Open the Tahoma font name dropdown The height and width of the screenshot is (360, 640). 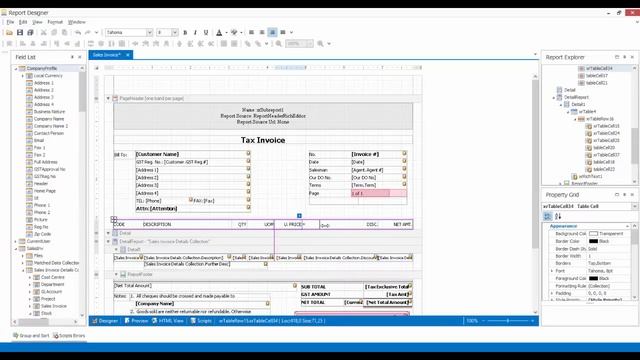pyautogui.click(x=149, y=32)
